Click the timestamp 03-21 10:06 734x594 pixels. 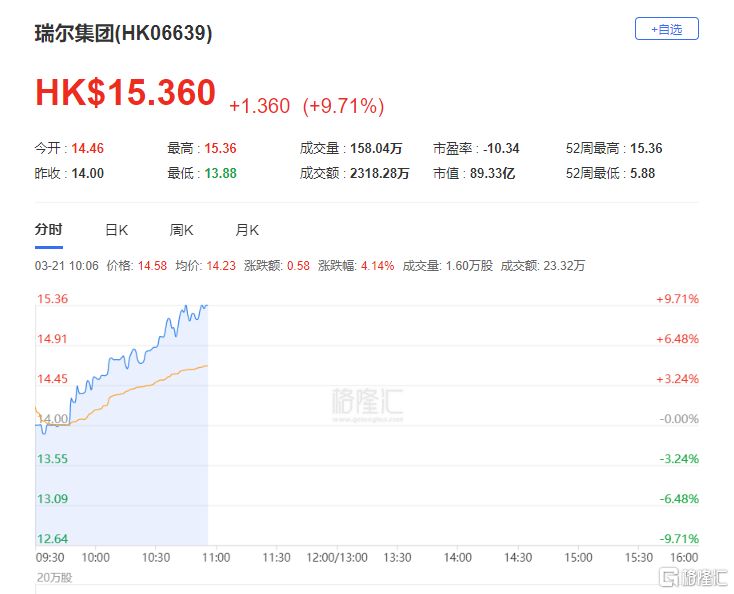(66, 266)
